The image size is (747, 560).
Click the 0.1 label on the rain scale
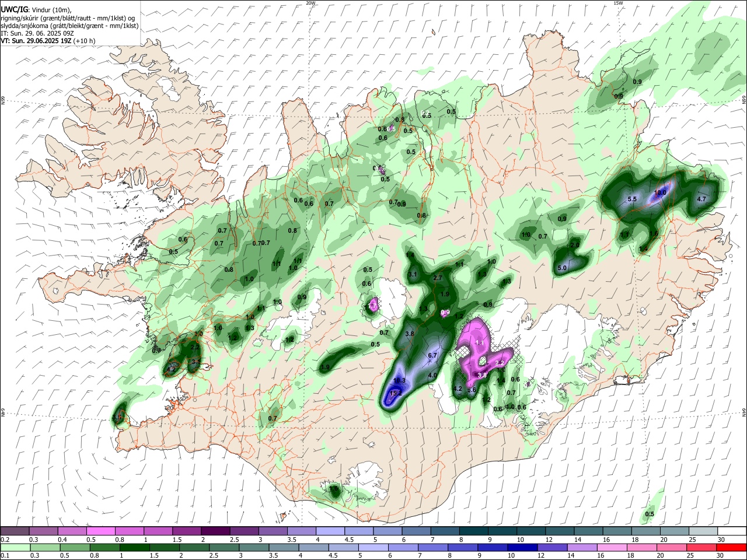(x=5, y=555)
